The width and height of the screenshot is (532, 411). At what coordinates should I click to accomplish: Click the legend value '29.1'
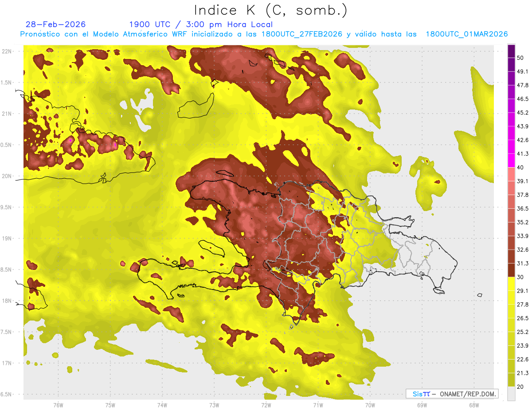point(523,291)
